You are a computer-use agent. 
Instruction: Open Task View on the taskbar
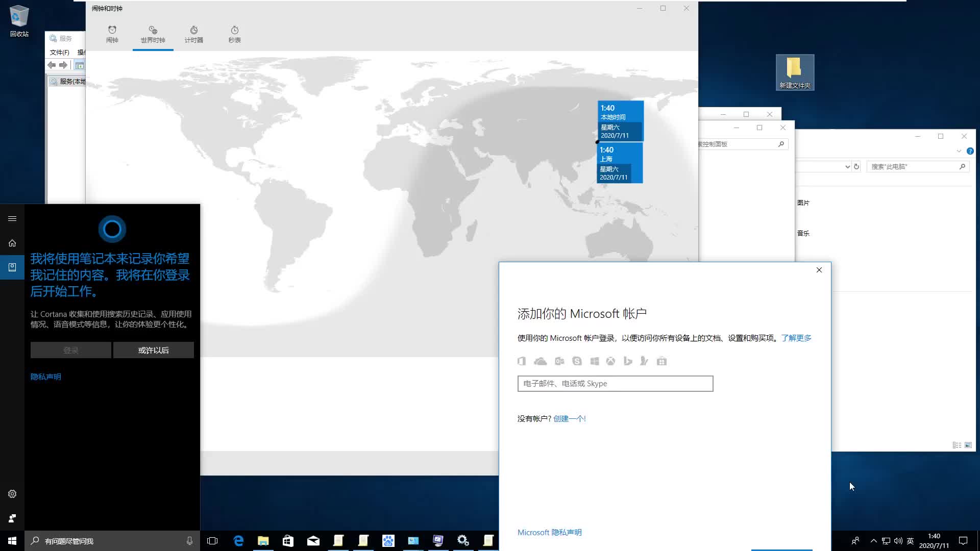click(x=212, y=541)
